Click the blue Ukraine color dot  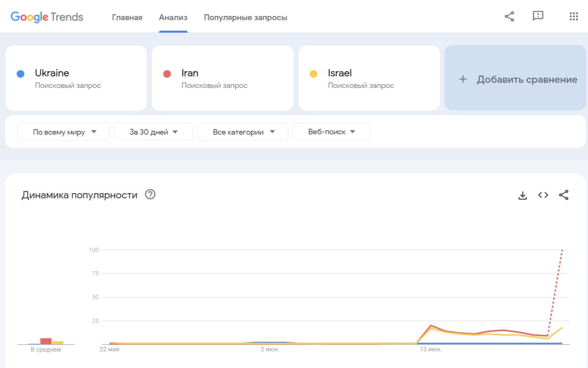(20, 74)
